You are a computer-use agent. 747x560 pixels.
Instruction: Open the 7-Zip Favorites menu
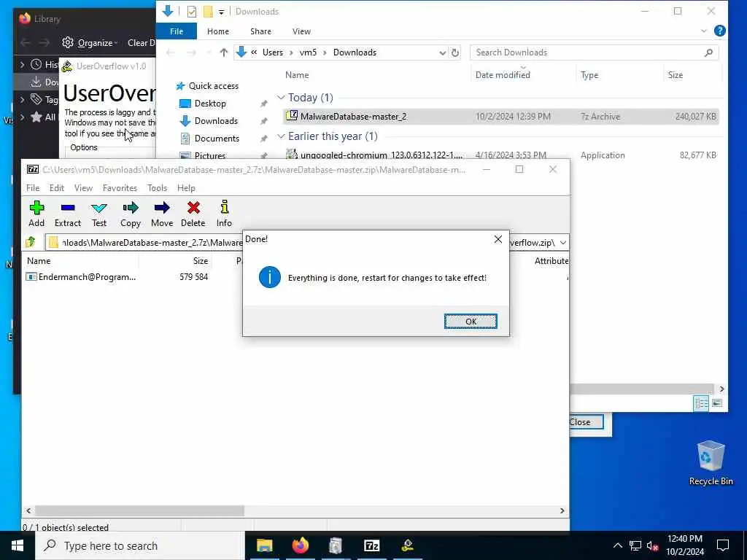120,188
